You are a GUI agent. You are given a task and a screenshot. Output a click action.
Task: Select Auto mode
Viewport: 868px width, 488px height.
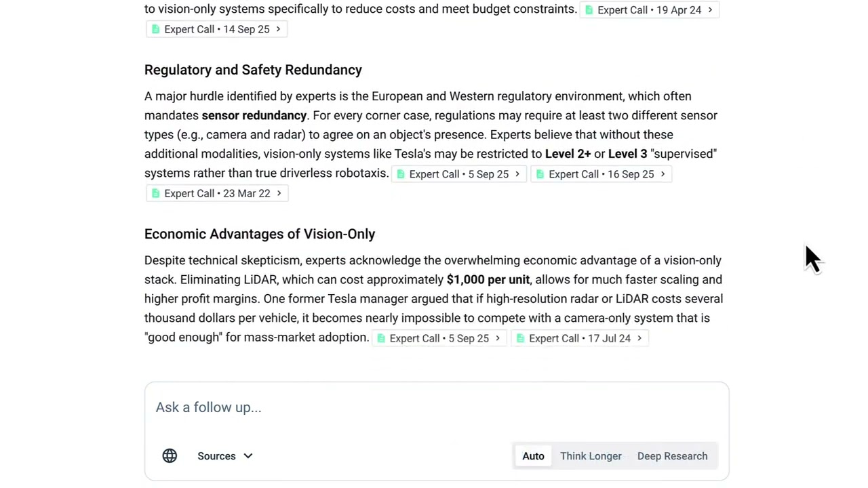[x=533, y=456]
